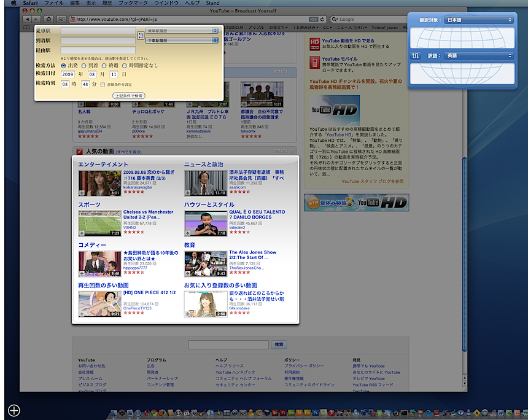This screenshot has height=420, width=528.
Task: Click the search text field above the footer
Action: 228,344
